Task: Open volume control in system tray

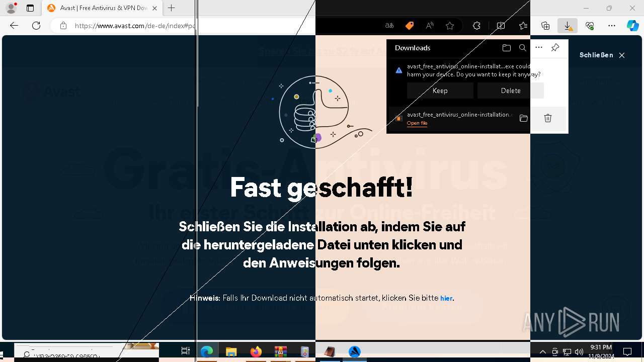Action: tap(579, 352)
